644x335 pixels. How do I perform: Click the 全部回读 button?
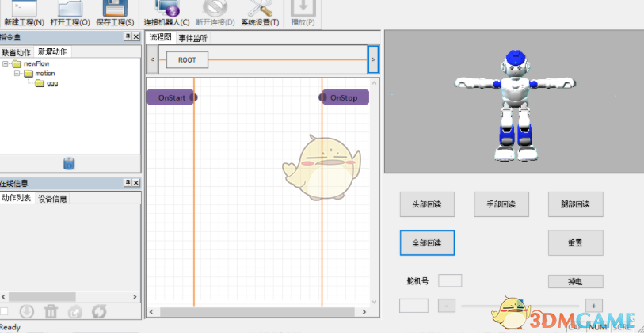click(x=427, y=242)
